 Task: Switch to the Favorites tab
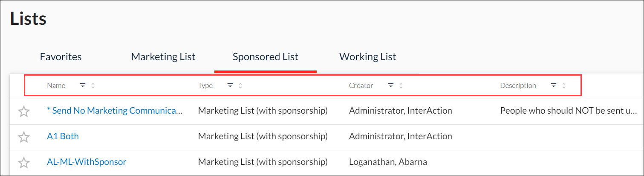coord(61,57)
